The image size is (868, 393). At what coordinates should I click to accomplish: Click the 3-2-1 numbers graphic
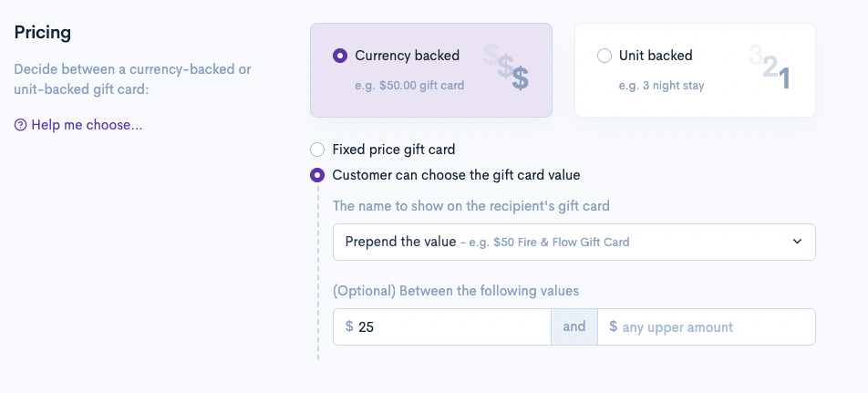click(x=770, y=67)
